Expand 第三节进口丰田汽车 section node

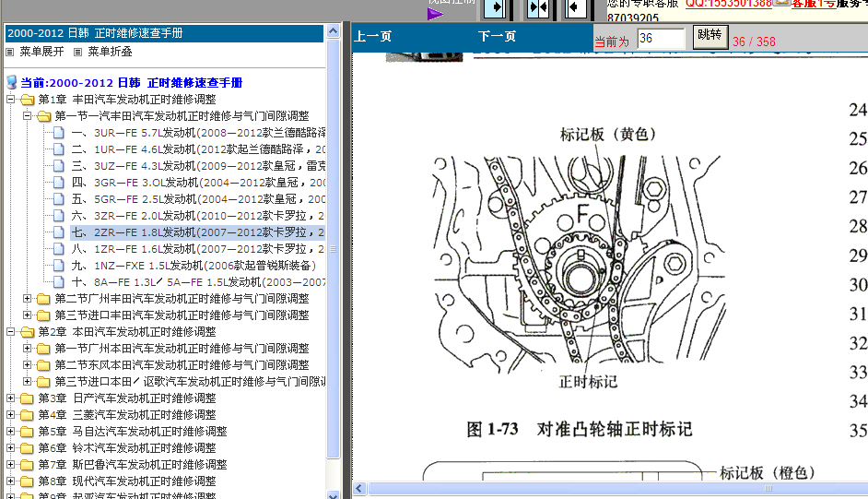[x=27, y=315]
